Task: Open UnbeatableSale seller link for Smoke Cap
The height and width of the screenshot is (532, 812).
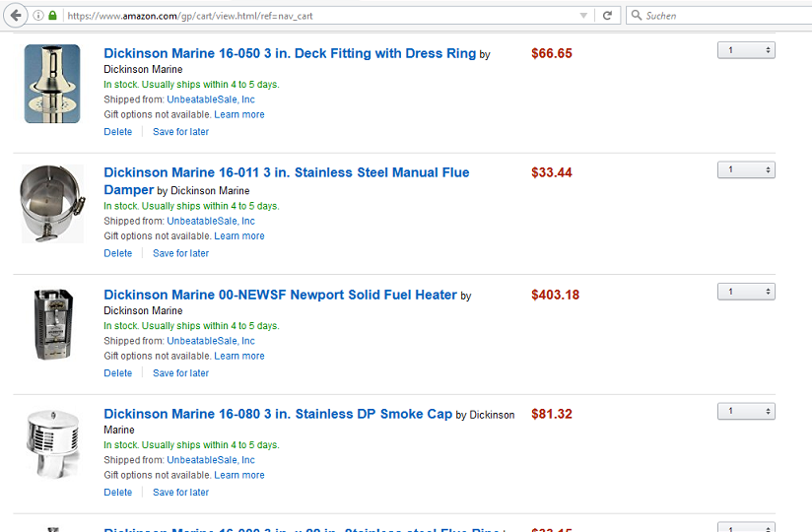Action: pos(211,460)
